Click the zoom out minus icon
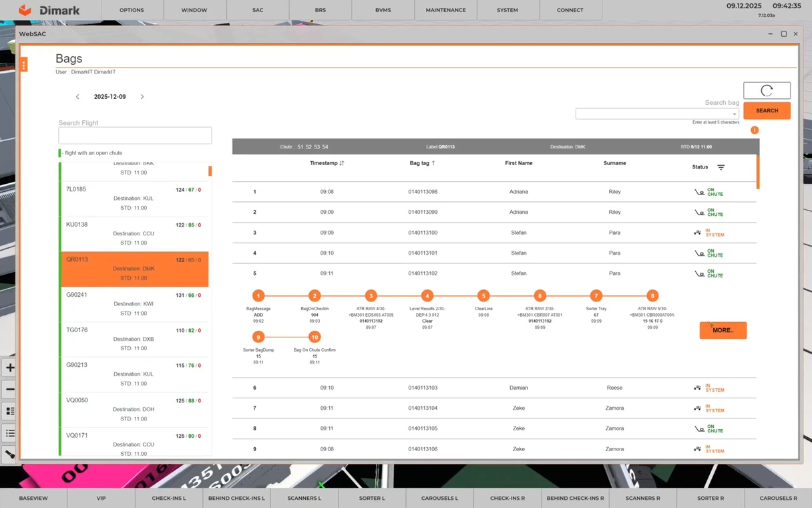This screenshot has width=812, height=508. (x=10, y=389)
